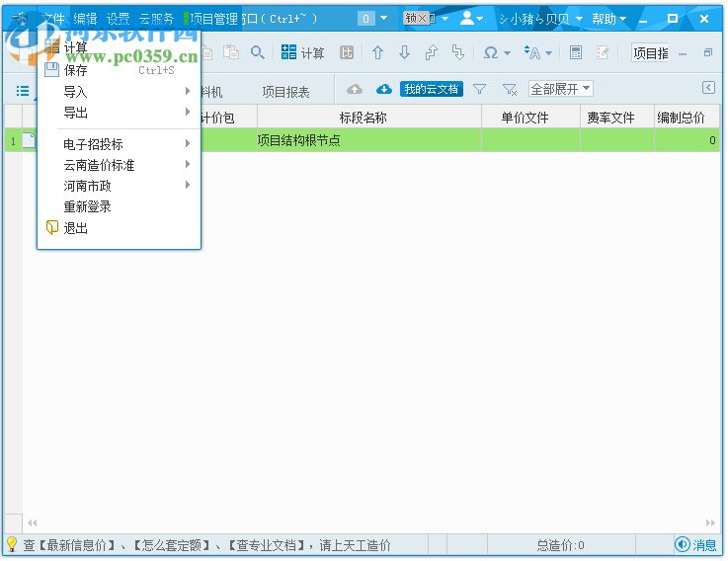Collapse the right panel chevron button
This screenshot has width=728, height=561.
(x=708, y=87)
